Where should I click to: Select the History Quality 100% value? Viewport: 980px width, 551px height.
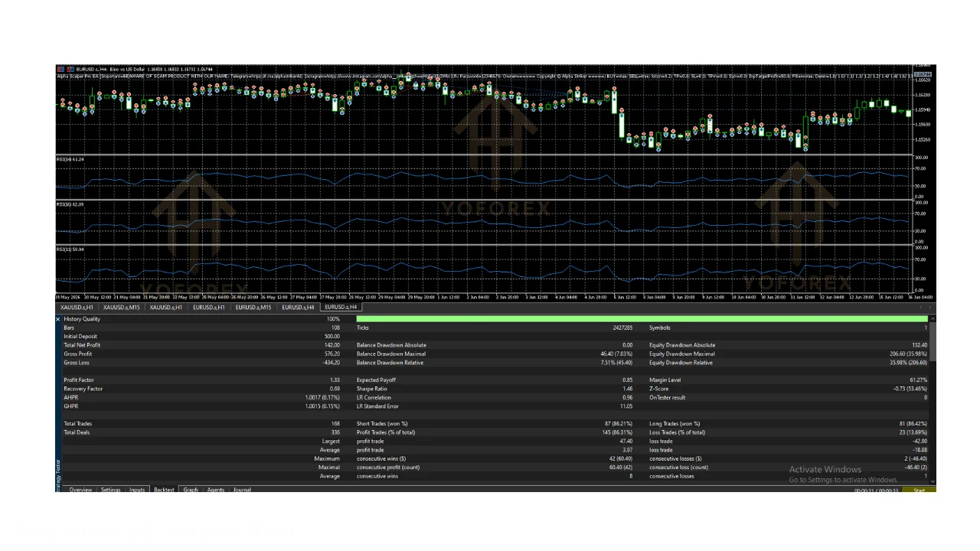(x=333, y=319)
